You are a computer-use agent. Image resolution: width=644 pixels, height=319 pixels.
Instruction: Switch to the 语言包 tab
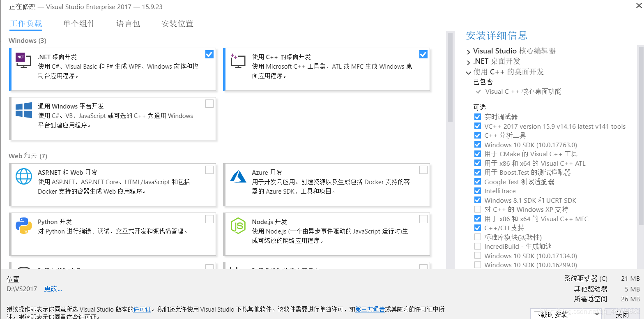128,23
